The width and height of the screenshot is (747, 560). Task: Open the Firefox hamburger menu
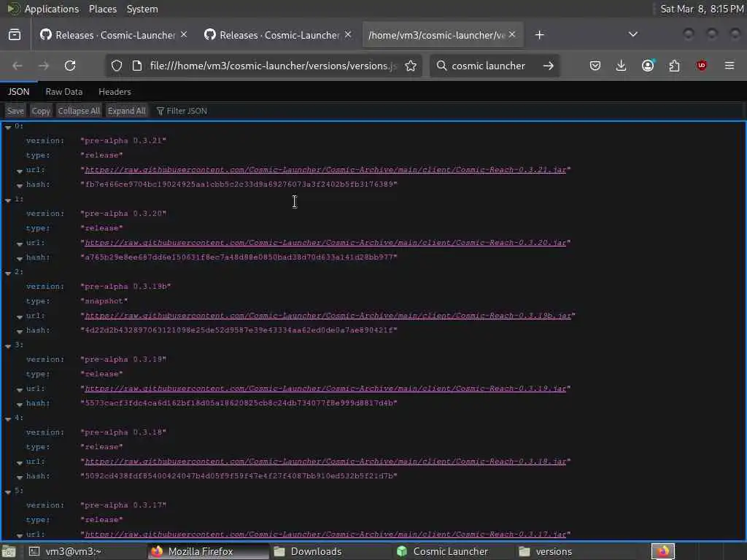pyautogui.click(x=729, y=66)
